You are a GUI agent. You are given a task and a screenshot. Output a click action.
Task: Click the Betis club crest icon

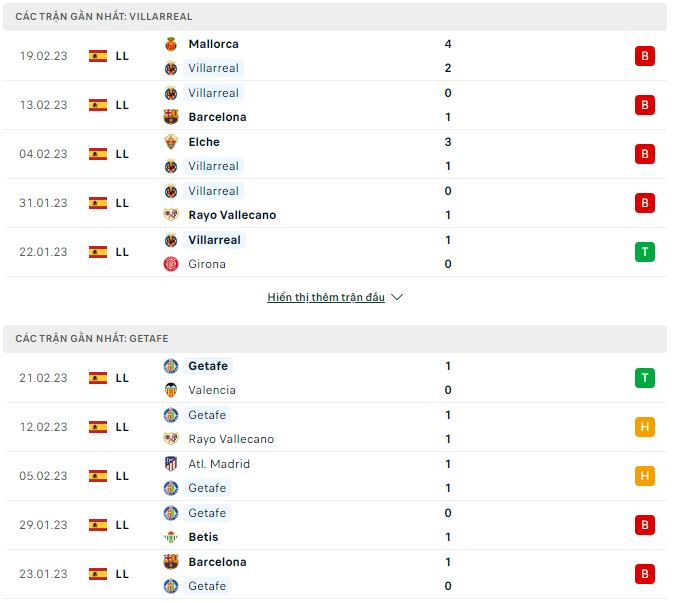click(x=171, y=537)
